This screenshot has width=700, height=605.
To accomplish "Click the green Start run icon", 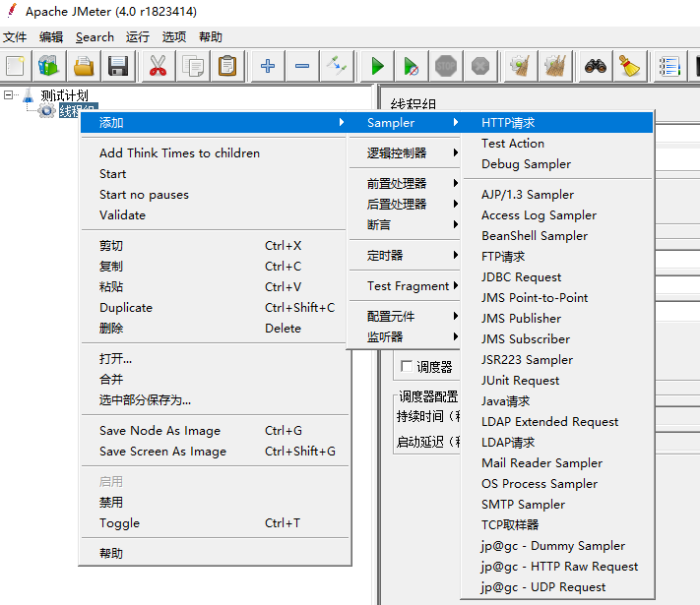I will [377, 67].
